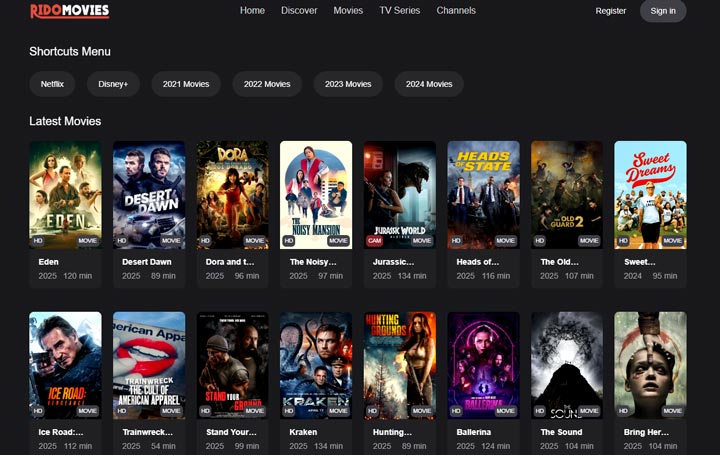This screenshot has width=720, height=455.
Task: Click the Ballerina title text
Action: point(474,432)
